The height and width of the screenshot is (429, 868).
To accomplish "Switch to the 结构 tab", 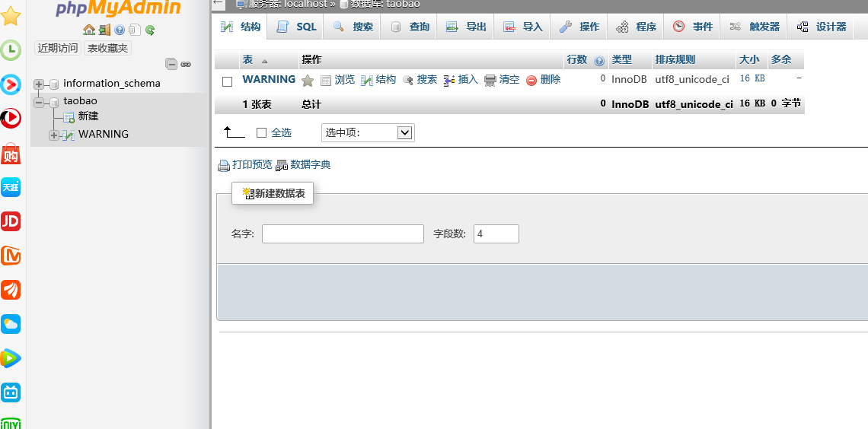I will point(241,27).
